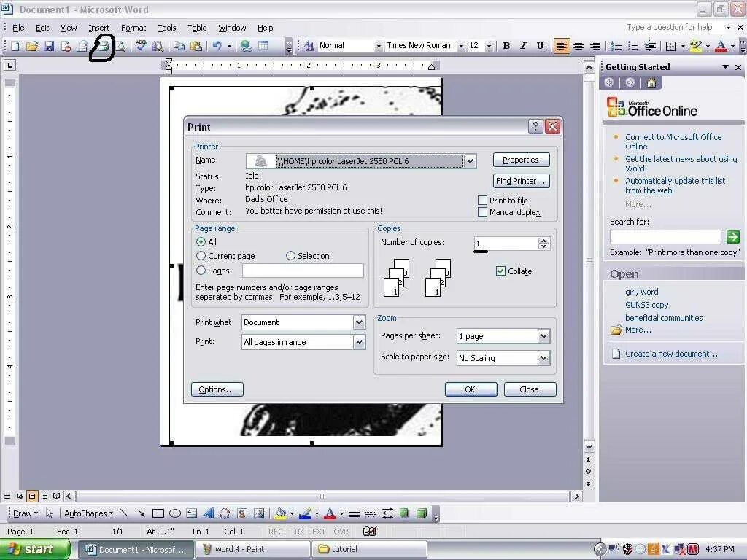Enable the Manual duplex checkbox

point(482,212)
